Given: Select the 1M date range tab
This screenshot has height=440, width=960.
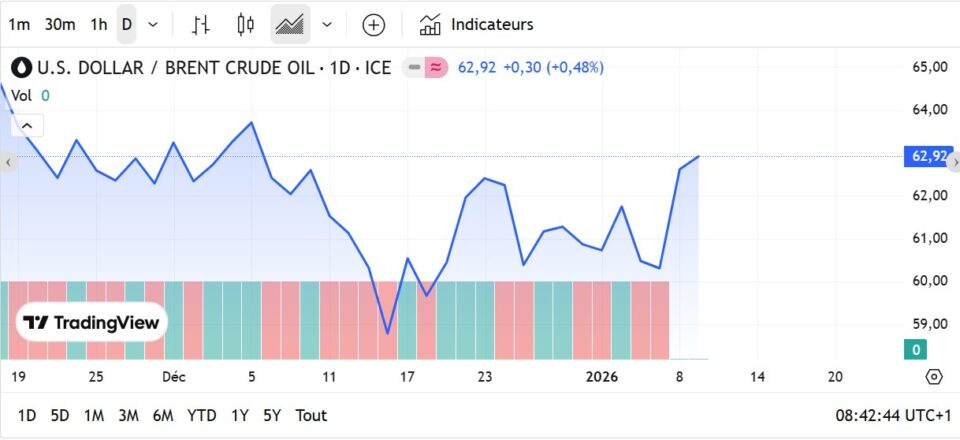Looking at the screenshot, I should tap(94, 415).
